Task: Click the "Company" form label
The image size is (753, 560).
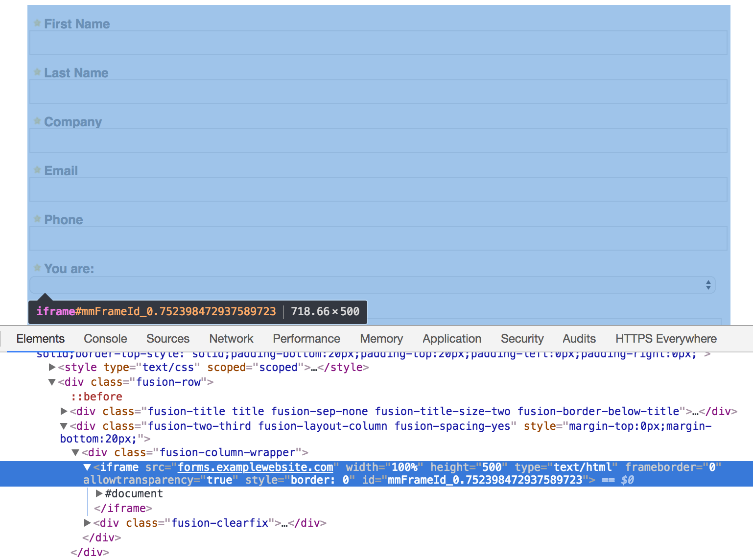Action: pos(73,122)
